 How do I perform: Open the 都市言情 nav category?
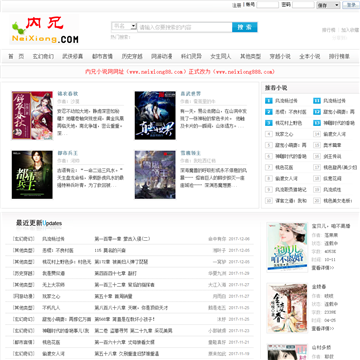coord(102,56)
